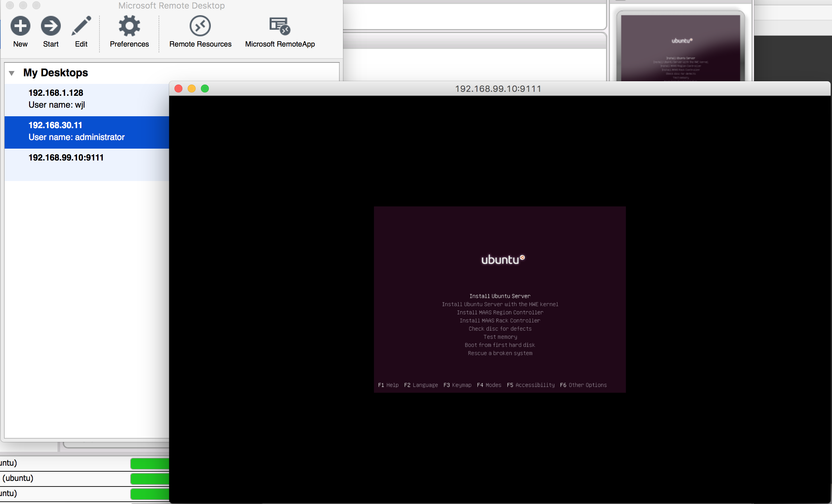Click User name: wjl text
Image resolution: width=832 pixels, height=504 pixels.
point(57,105)
